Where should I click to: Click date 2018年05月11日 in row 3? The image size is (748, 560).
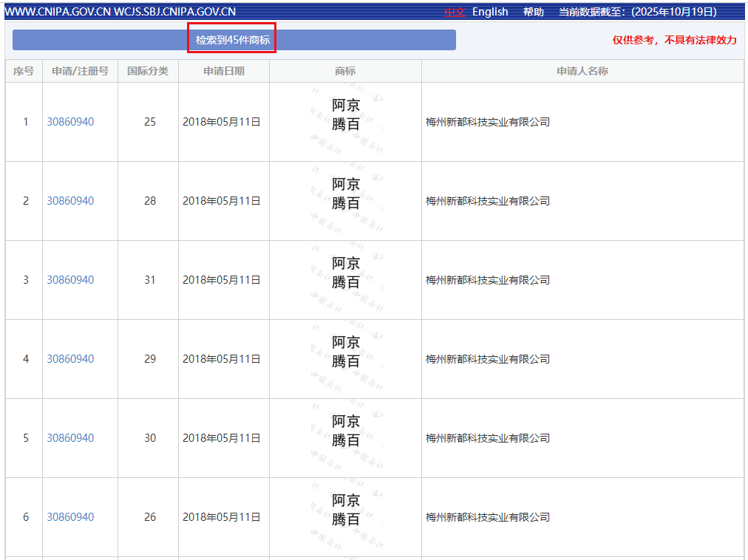[x=221, y=280]
